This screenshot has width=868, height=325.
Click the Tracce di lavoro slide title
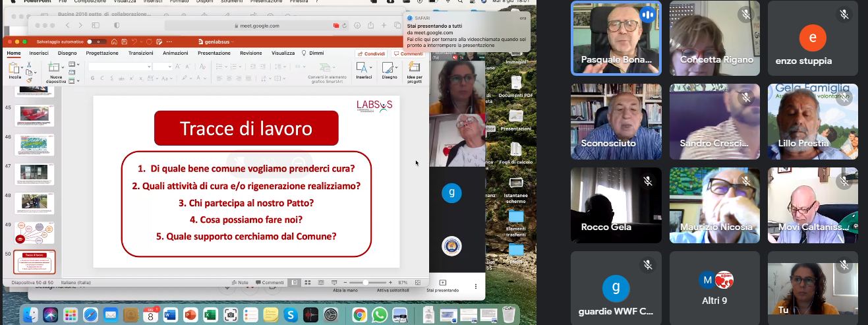click(x=246, y=128)
